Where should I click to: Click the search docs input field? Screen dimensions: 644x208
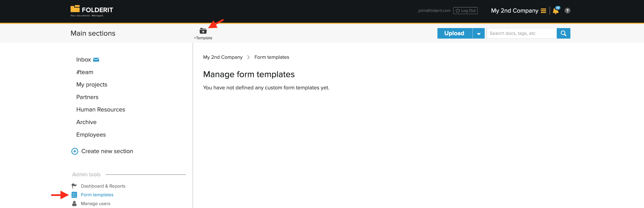[521, 33]
